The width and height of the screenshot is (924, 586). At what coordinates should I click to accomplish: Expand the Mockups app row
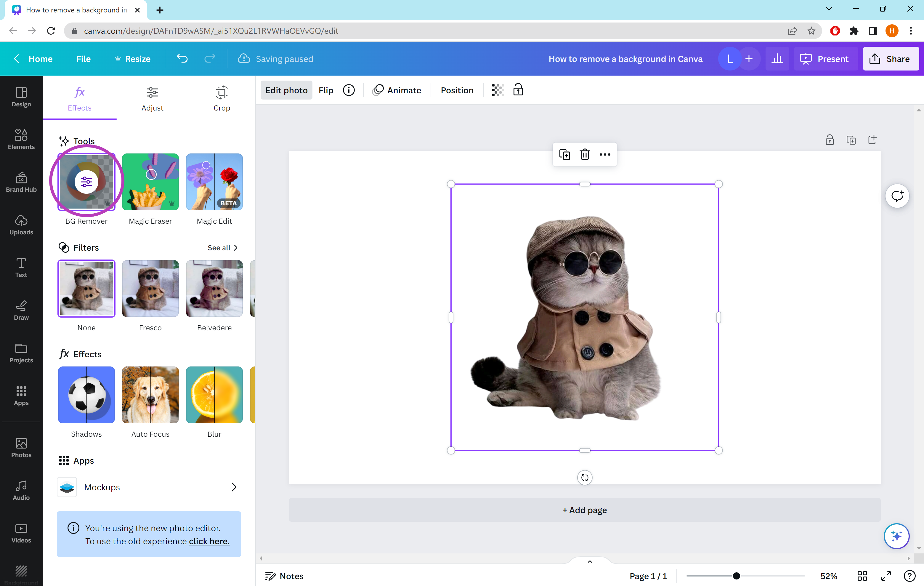[x=149, y=487]
